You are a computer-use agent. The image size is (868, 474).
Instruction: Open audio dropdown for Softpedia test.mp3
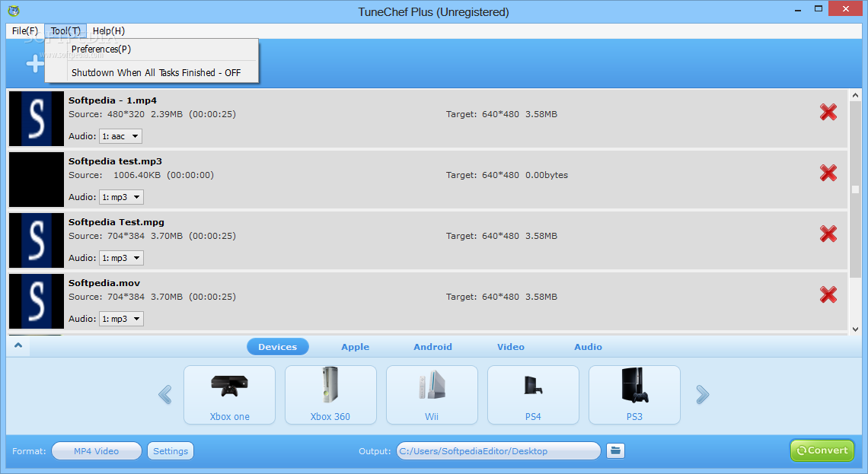coord(121,197)
